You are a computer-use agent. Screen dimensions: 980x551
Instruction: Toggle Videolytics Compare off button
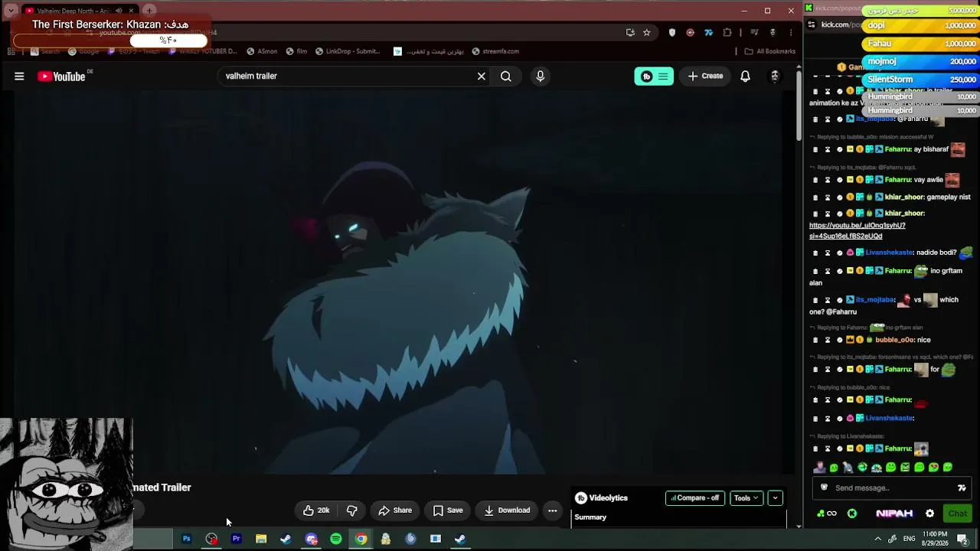pyautogui.click(x=695, y=498)
